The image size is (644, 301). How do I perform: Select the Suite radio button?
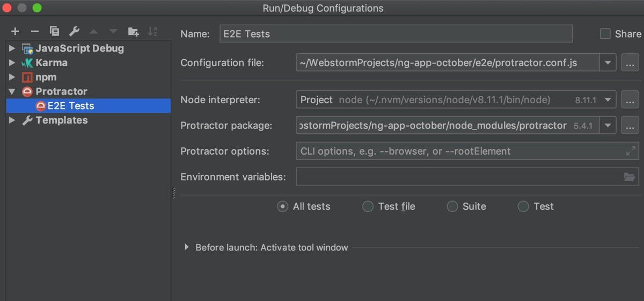pyautogui.click(x=452, y=206)
